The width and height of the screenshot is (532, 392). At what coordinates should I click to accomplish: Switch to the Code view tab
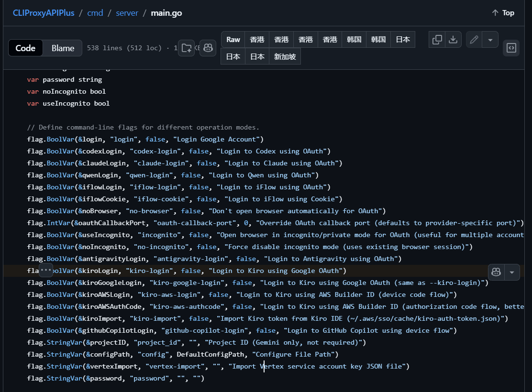pos(25,48)
